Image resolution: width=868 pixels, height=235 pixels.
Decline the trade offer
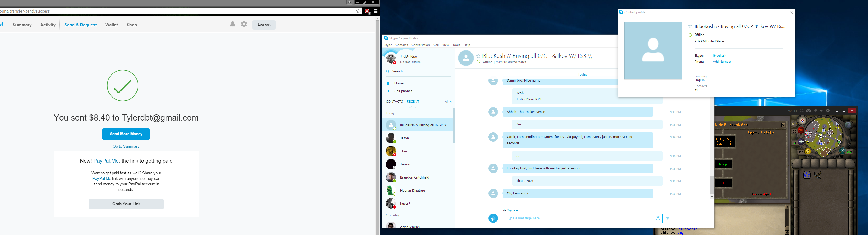coord(723,183)
